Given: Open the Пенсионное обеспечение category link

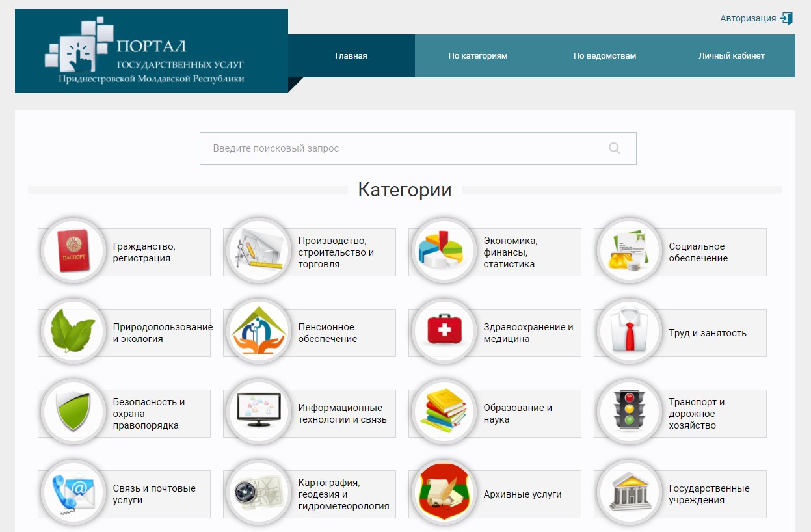Looking at the screenshot, I should [327, 333].
